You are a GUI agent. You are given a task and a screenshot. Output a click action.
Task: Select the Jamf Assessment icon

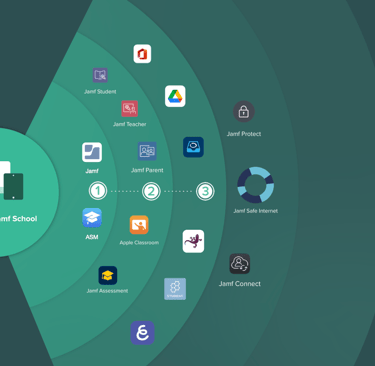[x=108, y=275]
